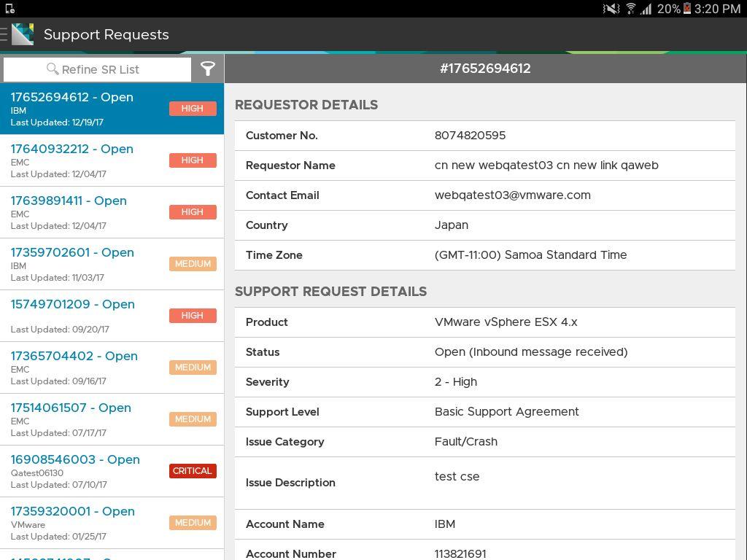Image resolution: width=747 pixels, height=560 pixels.
Task: Open the notification icon in status bar
Action: pos(10,9)
